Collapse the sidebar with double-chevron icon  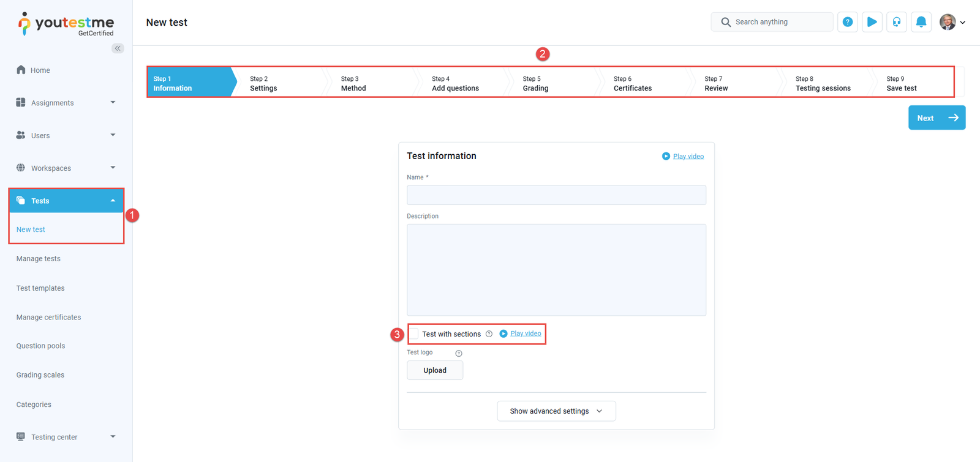[x=118, y=48]
